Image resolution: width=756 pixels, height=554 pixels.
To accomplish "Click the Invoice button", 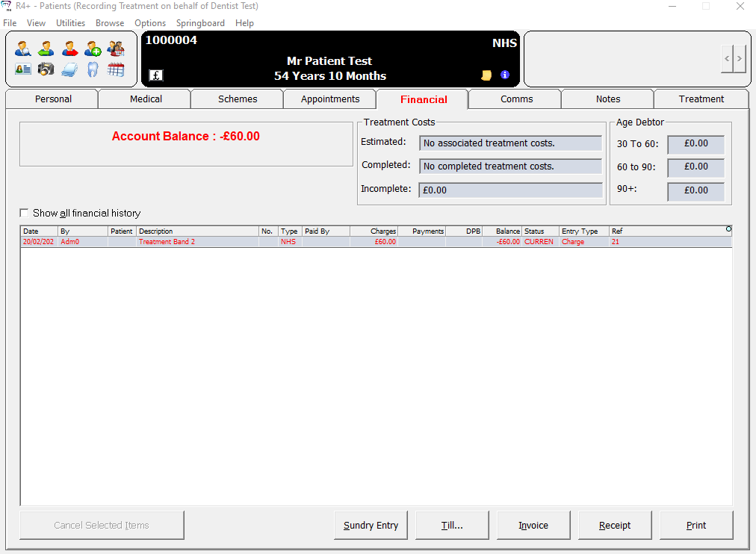I will pyautogui.click(x=533, y=525).
